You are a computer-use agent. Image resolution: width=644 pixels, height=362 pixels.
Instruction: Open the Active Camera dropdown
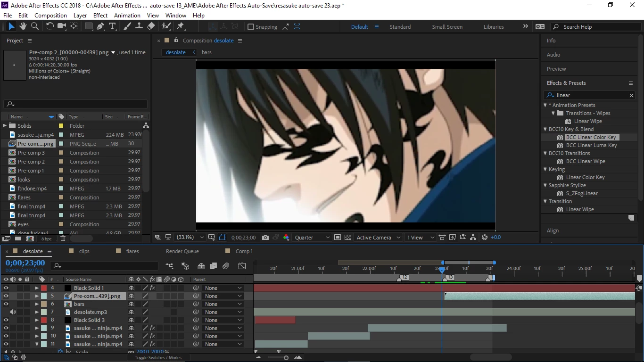coord(379,238)
